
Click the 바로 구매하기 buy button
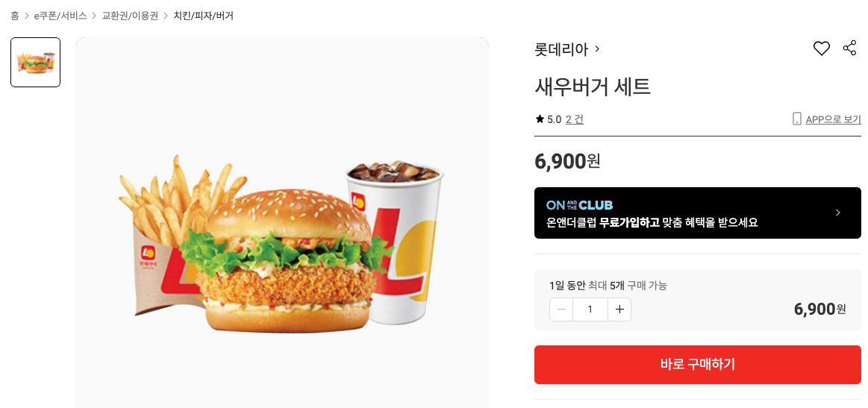point(698,364)
